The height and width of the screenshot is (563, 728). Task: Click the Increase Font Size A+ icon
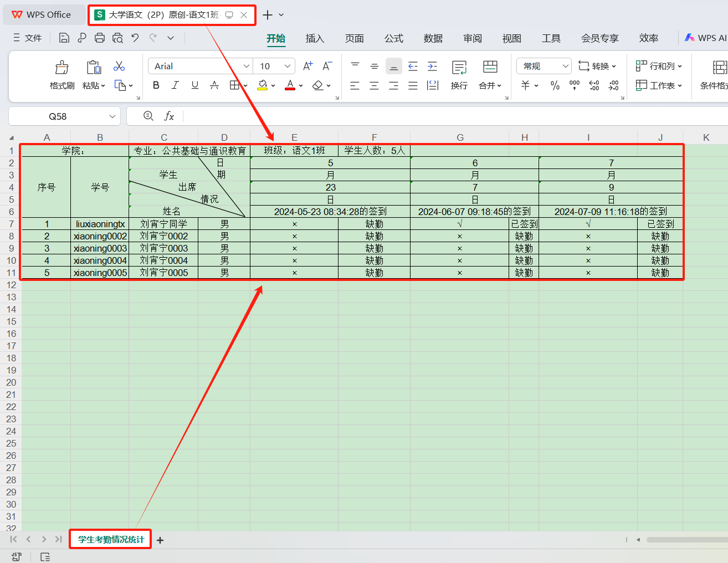[x=308, y=66]
